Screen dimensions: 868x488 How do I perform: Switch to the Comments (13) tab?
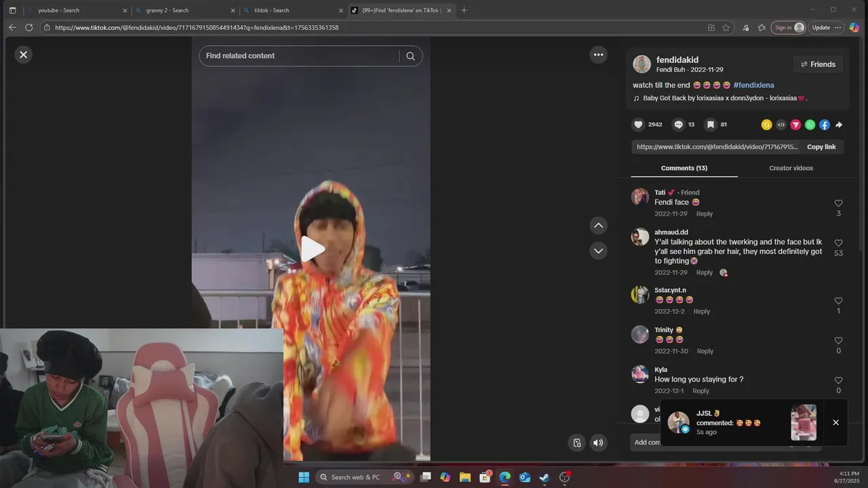pyautogui.click(x=684, y=168)
